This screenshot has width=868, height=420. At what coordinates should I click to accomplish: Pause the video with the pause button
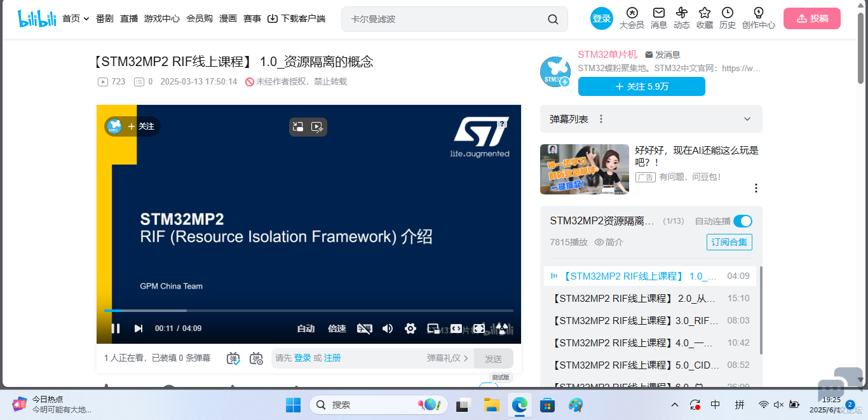point(116,329)
